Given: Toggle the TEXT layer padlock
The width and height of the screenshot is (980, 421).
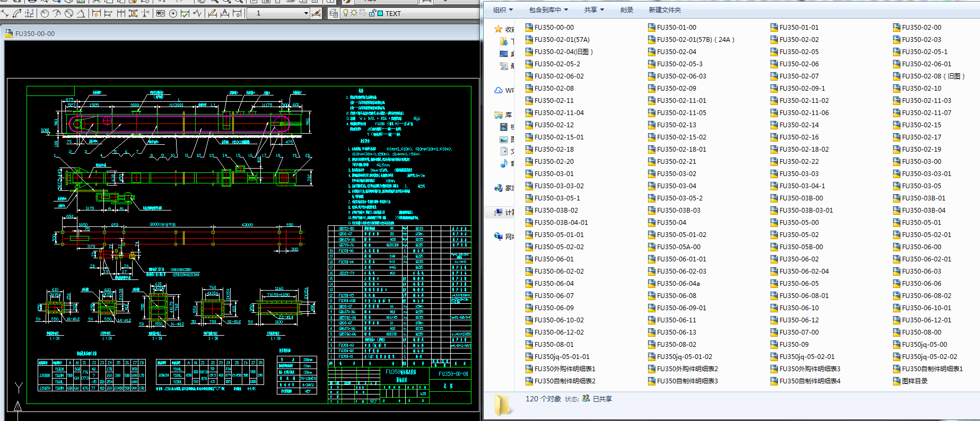Looking at the screenshot, I should coord(372,13).
